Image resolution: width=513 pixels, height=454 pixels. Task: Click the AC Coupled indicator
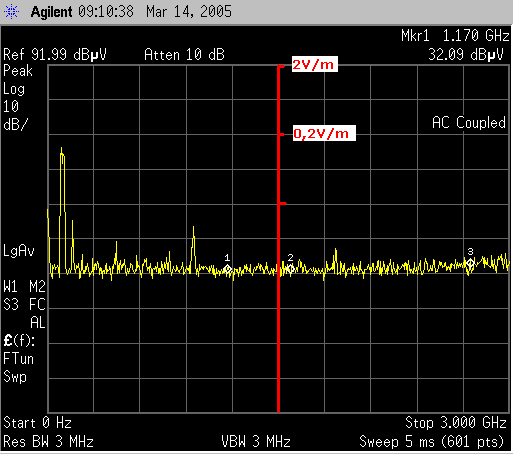point(469,123)
